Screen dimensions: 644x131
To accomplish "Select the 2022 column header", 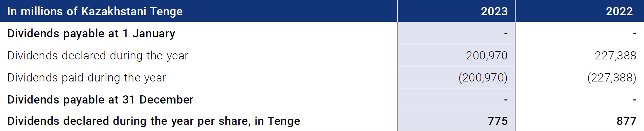I will point(619,11).
